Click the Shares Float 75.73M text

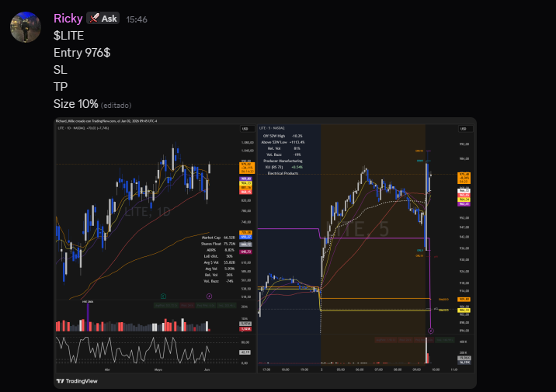pyautogui.click(x=218, y=244)
